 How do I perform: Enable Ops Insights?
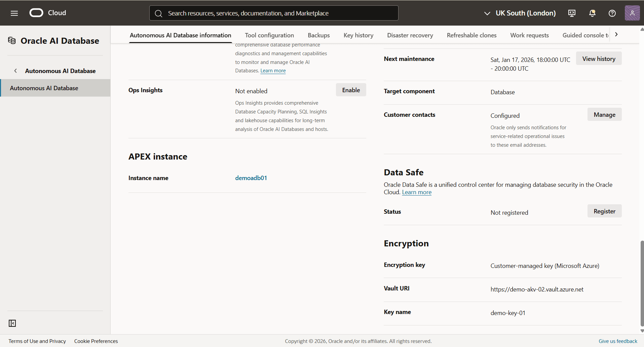(351, 90)
